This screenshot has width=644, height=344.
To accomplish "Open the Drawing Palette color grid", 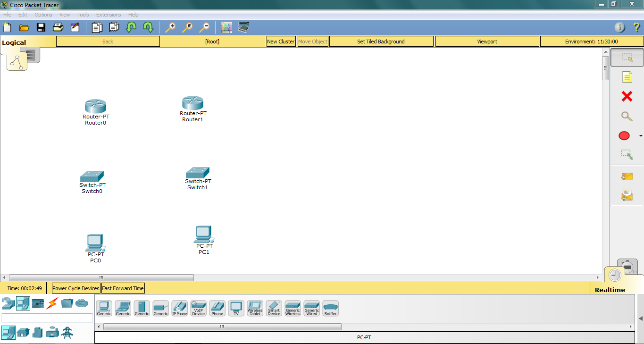I will 226,27.
